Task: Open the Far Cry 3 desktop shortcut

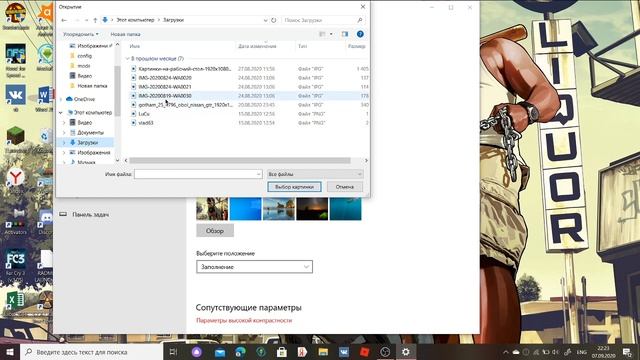Action: [16, 264]
